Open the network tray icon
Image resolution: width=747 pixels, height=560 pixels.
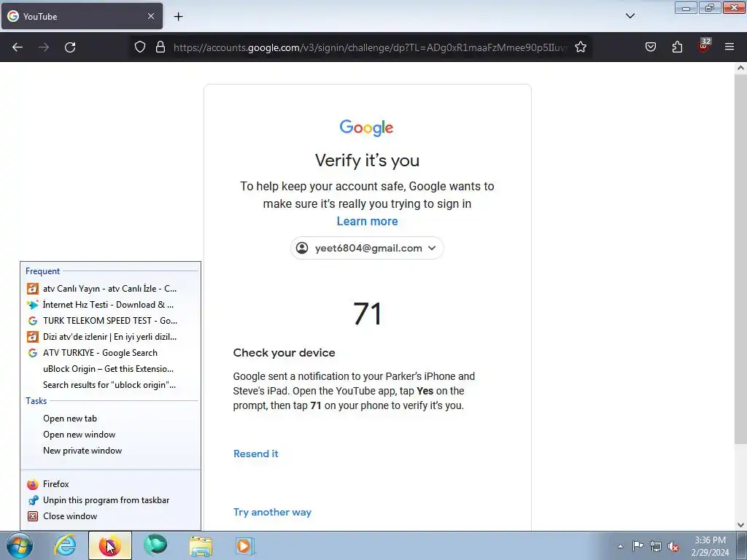pos(656,546)
